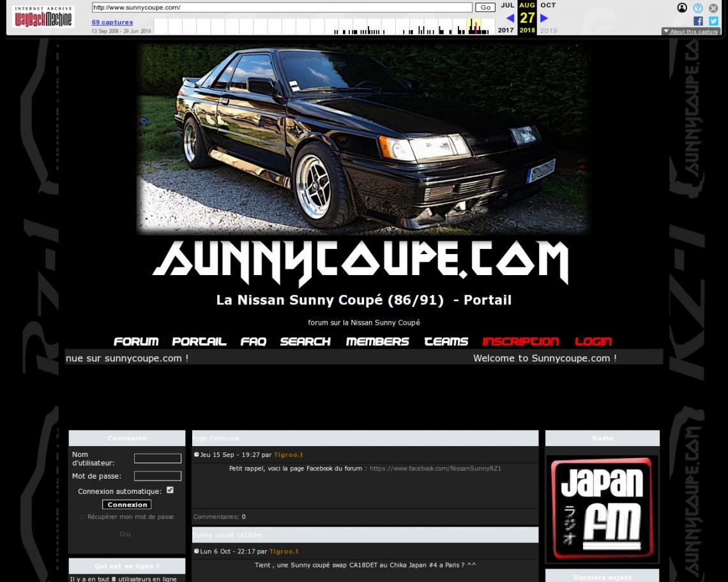Click the "forum sur la Nissan Sunny Coupé" subtitle
The height and width of the screenshot is (582, 728).
(x=363, y=322)
